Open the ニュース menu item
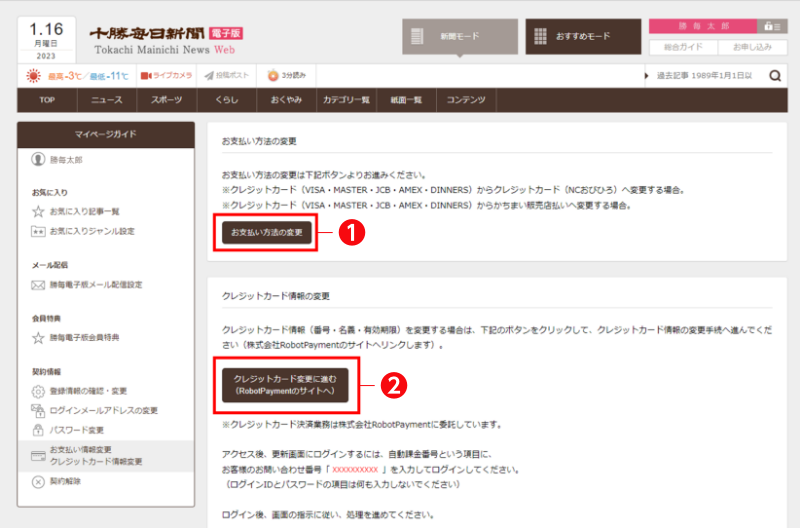 click(107, 100)
